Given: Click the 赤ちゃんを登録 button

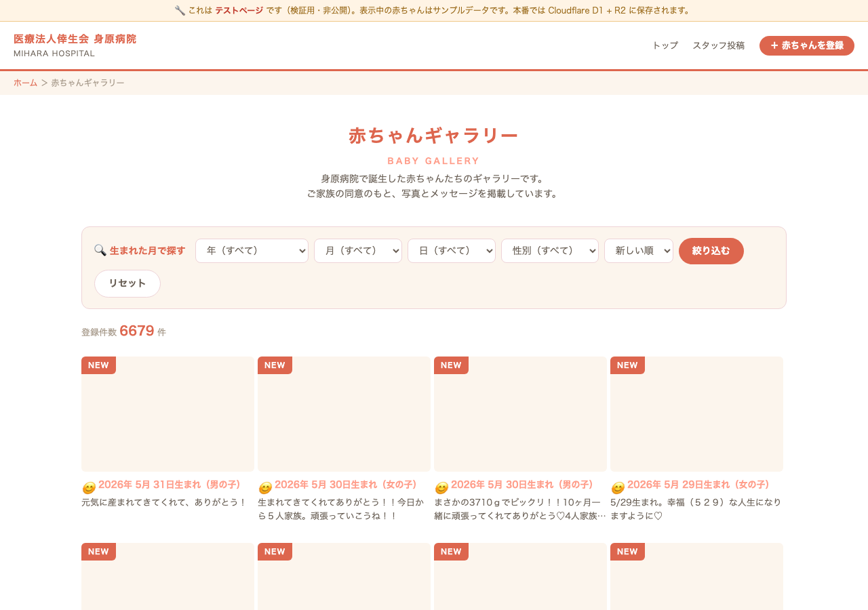Looking at the screenshot, I should click(807, 45).
